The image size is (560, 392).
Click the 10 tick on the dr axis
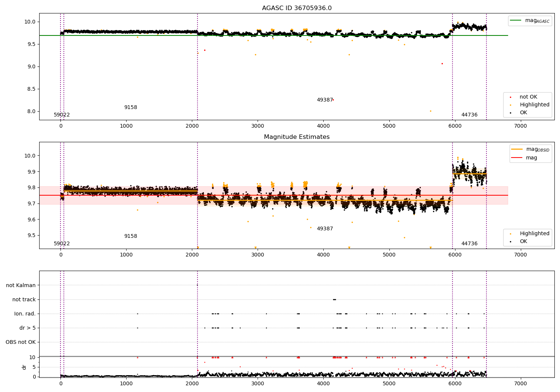[32, 357]
